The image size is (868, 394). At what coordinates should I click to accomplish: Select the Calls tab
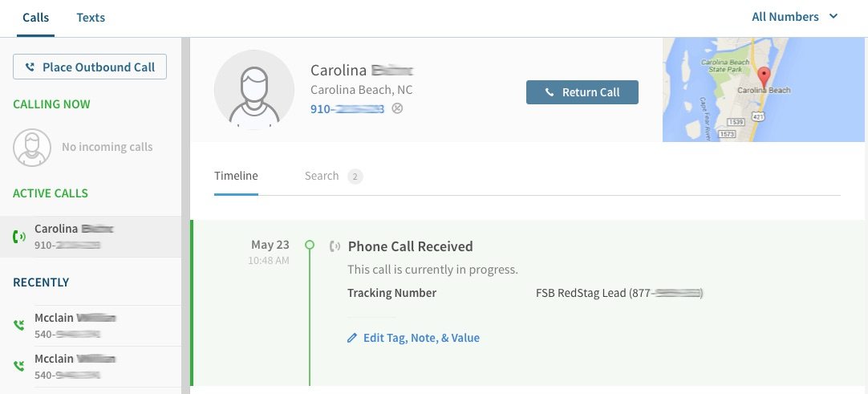click(35, 18)
